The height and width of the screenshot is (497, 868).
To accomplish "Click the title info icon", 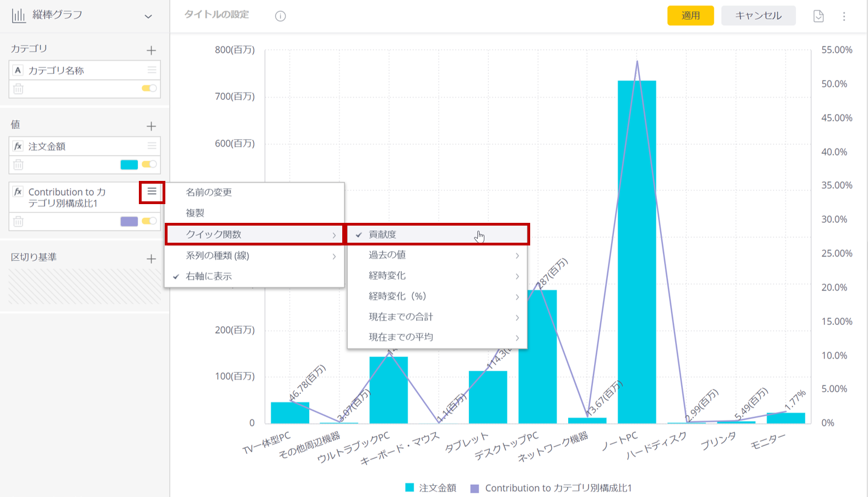I will coord(281,16).
